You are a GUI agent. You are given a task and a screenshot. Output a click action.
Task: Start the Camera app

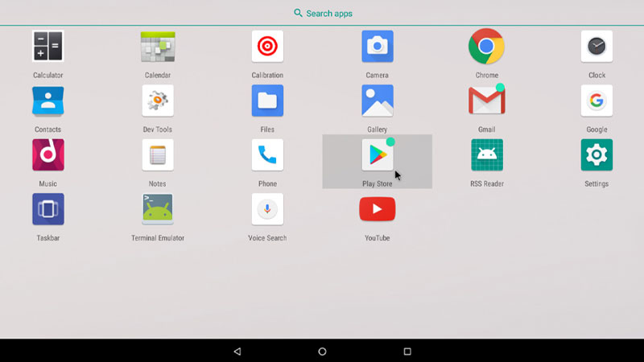click(x=377, y=47)
